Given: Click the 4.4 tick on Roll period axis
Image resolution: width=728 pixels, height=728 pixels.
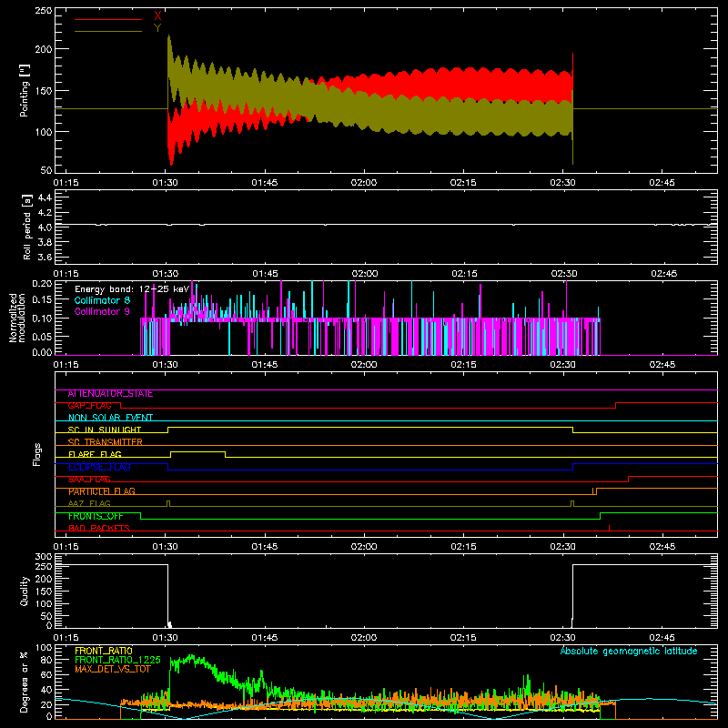Looking at the screenshot, I should click(45, 197).
